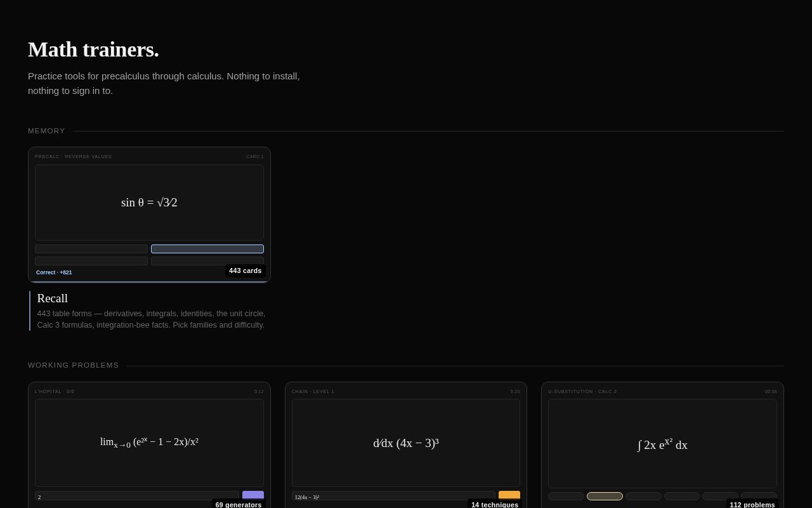Focus the L'Hôpital answer field containing 2

pyautogui.click(x=137, y=495)
